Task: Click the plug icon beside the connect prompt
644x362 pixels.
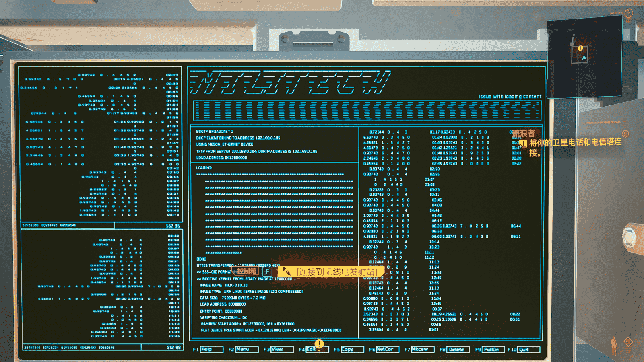Action: tap(286, 271)
